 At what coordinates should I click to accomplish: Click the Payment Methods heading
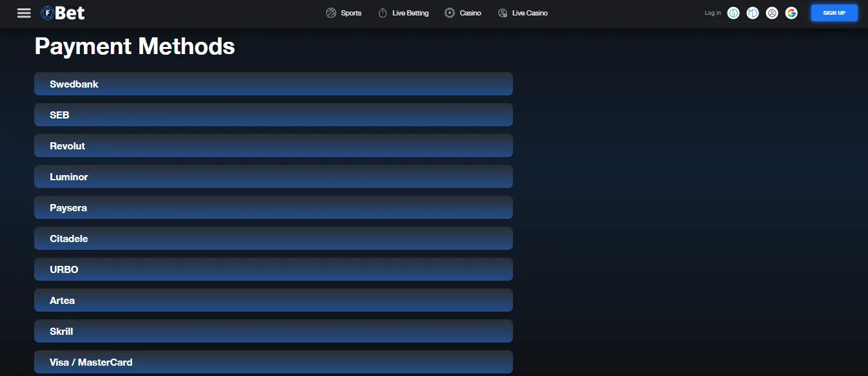tap(135, 46)
